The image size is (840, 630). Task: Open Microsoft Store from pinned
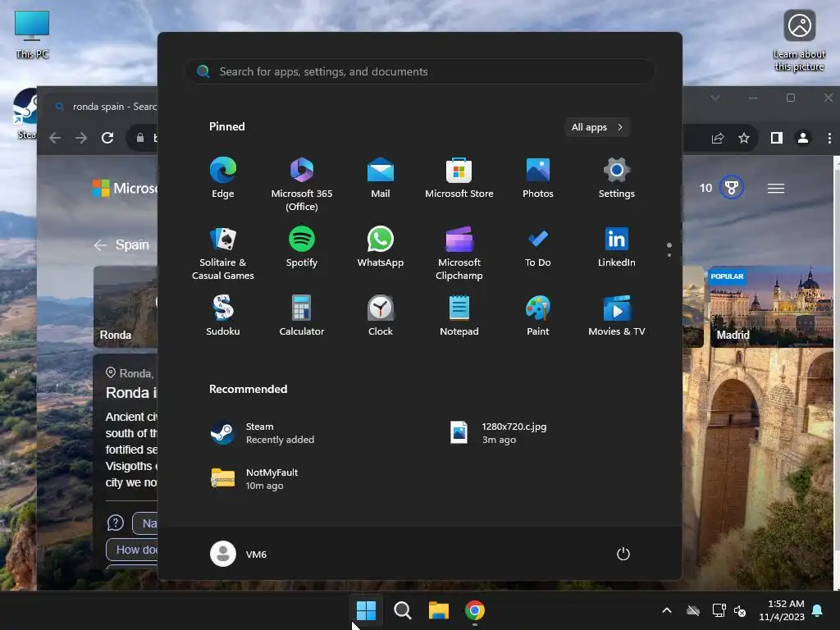click(459, 178)
